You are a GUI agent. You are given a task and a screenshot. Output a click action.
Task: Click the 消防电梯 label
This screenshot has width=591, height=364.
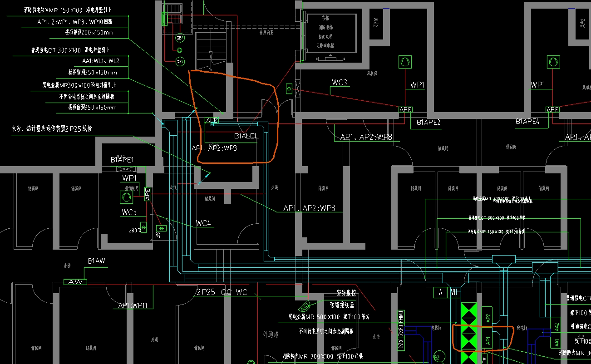pyautogui.click(x=325, y=27)
